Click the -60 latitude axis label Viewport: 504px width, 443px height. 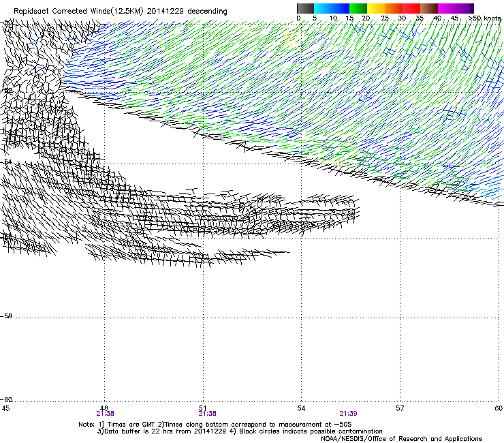tap(6, 400)
